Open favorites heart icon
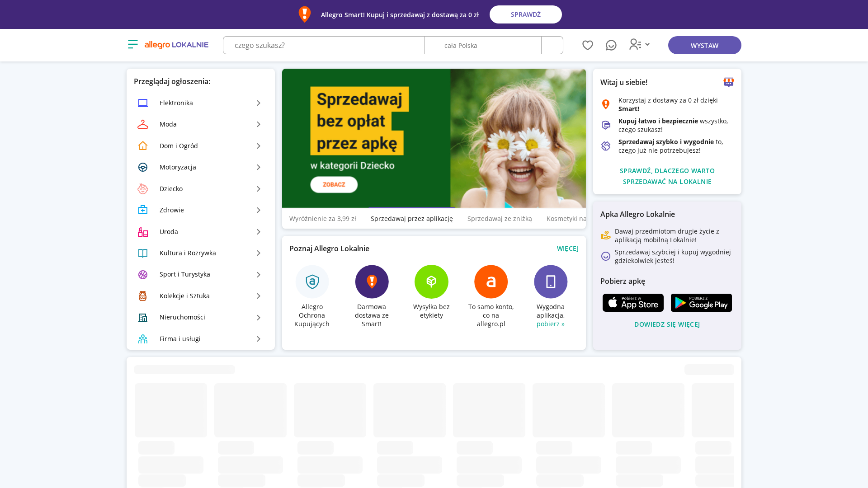The height and width of the screenshot is (488, 868). tap(588, 45)
